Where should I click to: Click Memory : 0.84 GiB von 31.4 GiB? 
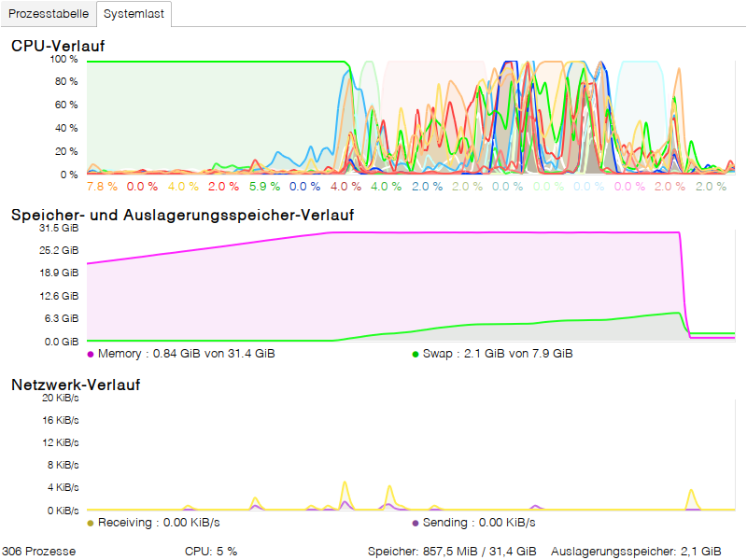(x=186, y=354)
